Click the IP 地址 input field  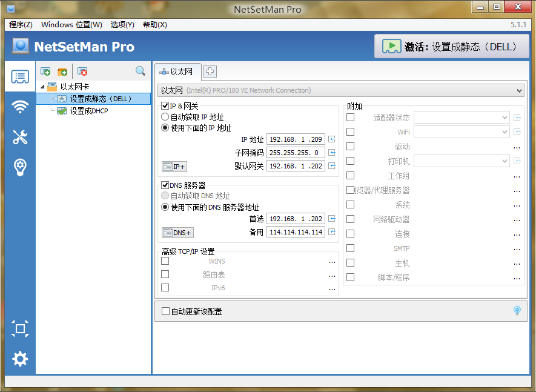(296, 139)
